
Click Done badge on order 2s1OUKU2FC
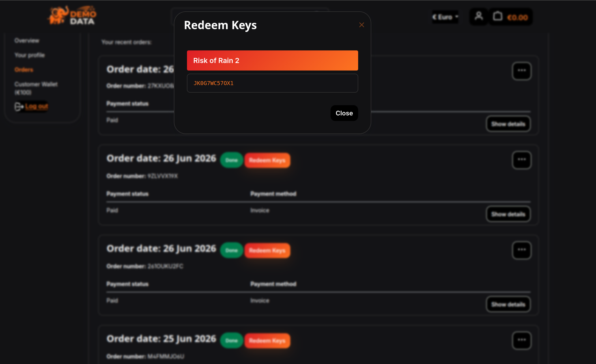(x=232, y=251)
